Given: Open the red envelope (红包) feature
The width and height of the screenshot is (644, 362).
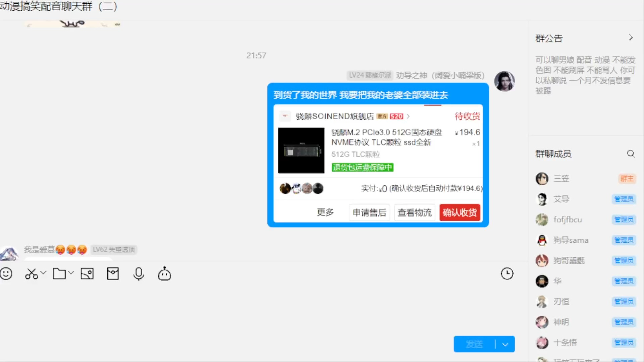Looking at the screenshot, I should coord(113,274).
